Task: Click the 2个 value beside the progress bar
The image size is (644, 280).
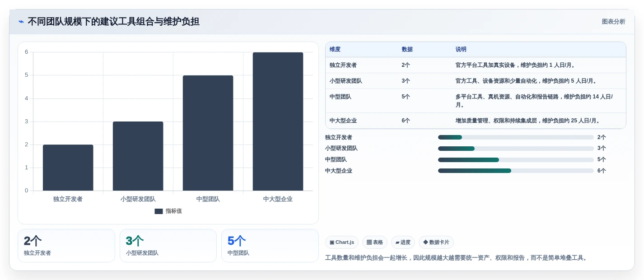Action: pyautogui.click(x=602, y=137)
